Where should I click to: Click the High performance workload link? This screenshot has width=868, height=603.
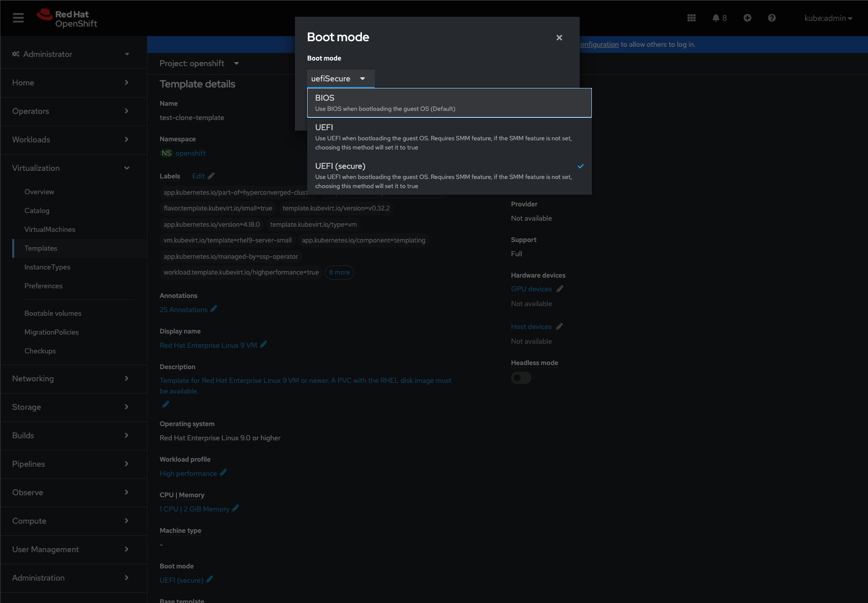coord(188,473)
